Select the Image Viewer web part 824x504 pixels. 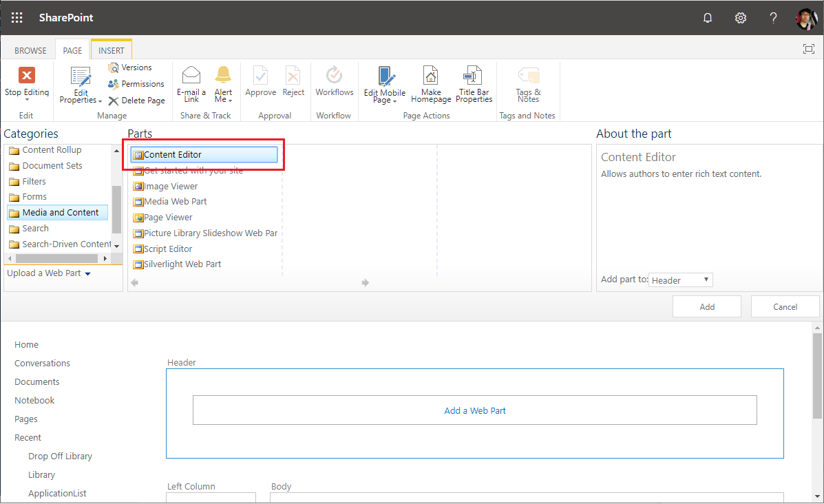[165, 186]
